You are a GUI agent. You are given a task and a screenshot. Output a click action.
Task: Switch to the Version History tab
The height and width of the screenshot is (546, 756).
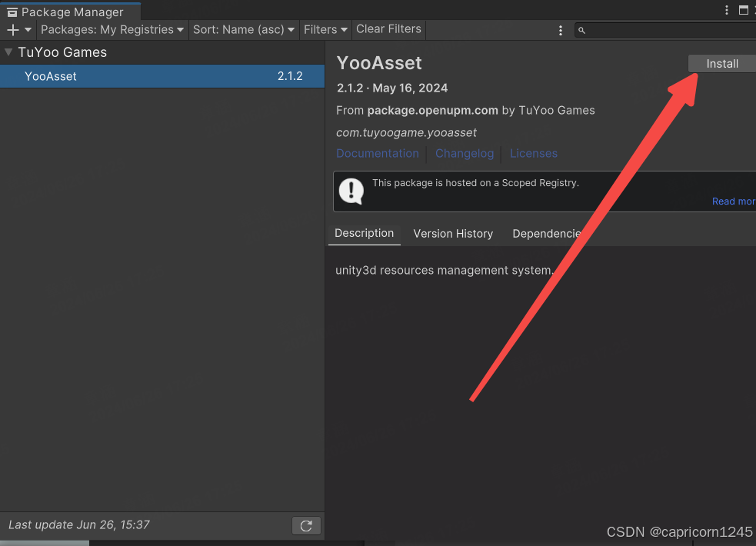[x=453, y=234]
